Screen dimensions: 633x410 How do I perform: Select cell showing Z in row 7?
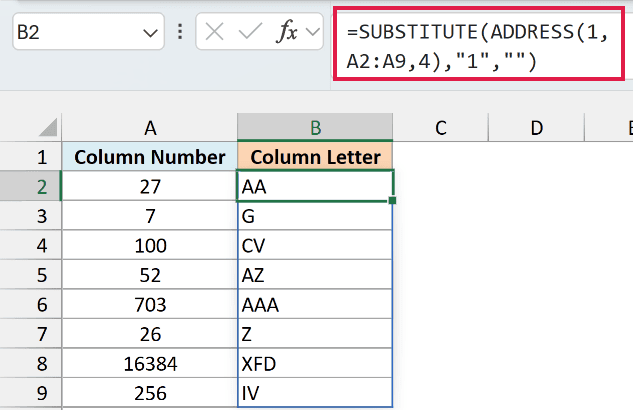click(315, 334)
